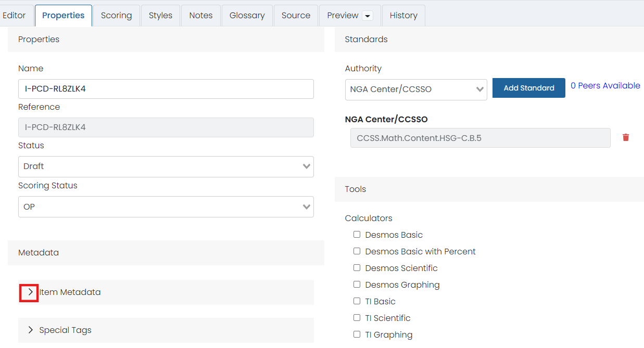The image size is (644, 348).
Task: Open the Scoring Status dropdown
Action: click(x=166, y=207)
